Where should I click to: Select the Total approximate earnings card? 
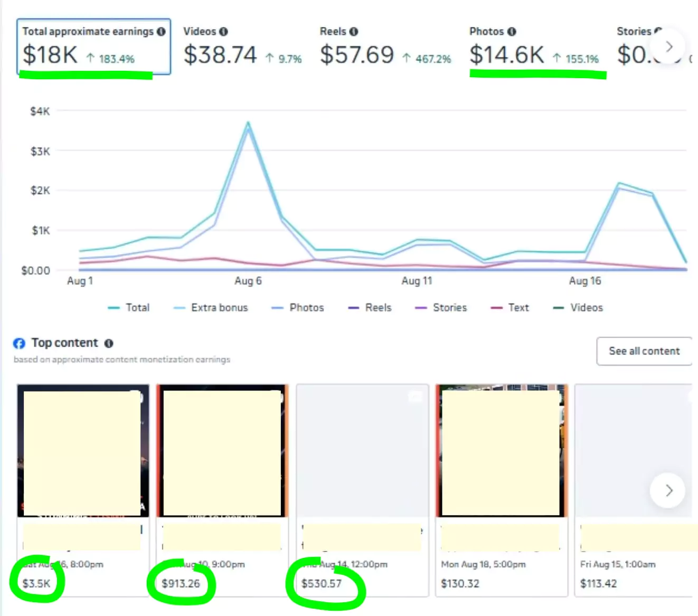click(93, 46)
